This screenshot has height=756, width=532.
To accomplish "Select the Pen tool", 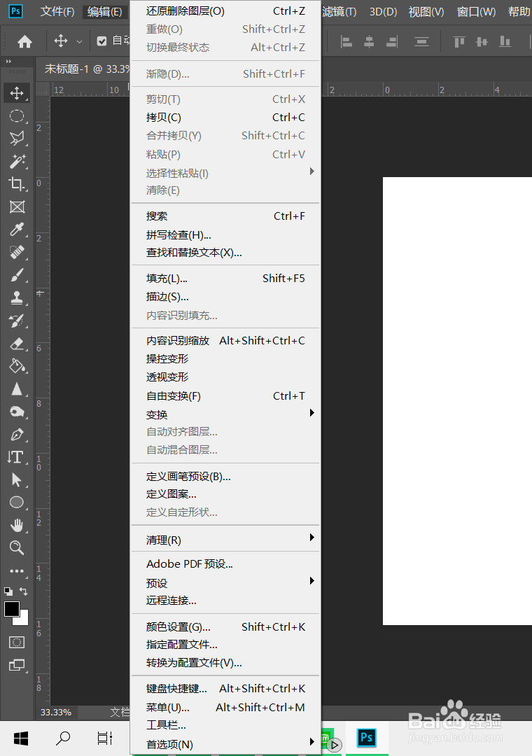I will pyautogui.click(x=17, y=435).
